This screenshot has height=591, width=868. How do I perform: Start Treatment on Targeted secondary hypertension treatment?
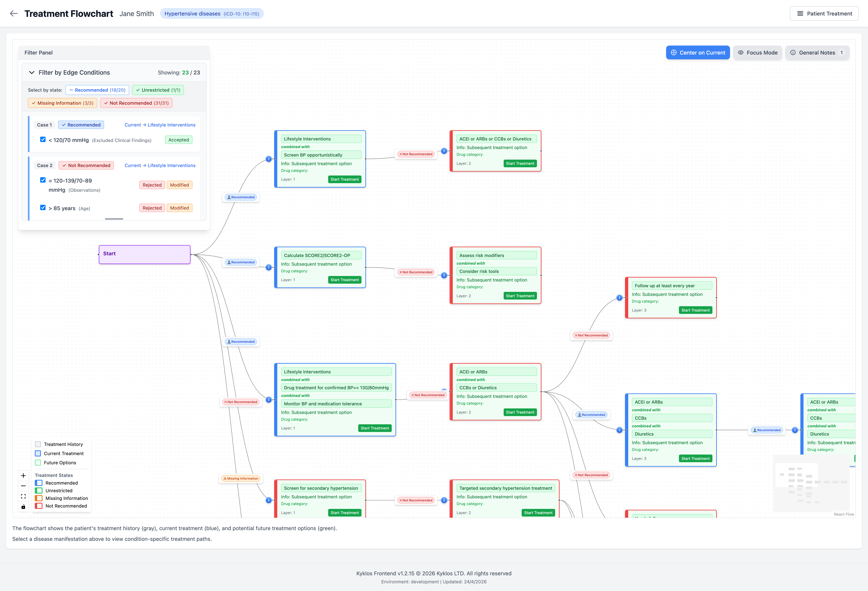(x=538, y=513)
